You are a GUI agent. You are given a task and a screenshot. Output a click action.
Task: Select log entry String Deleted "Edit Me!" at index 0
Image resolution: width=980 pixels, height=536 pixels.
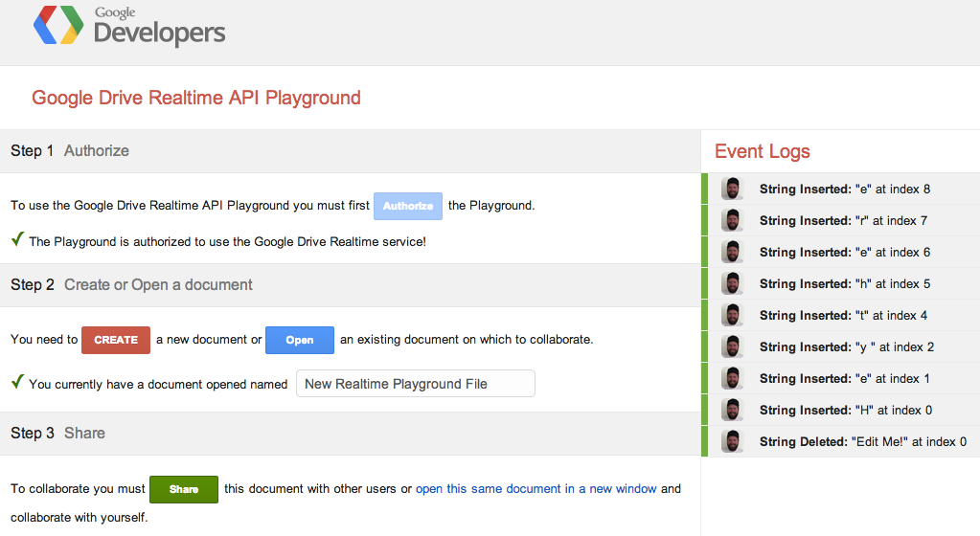(x=841, y=441)
